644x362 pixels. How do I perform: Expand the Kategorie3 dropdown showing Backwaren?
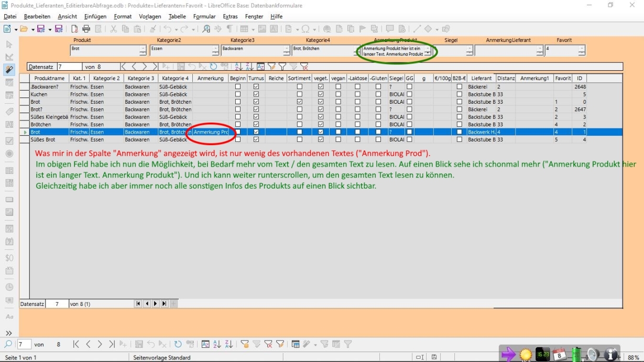tap(287, 51)
